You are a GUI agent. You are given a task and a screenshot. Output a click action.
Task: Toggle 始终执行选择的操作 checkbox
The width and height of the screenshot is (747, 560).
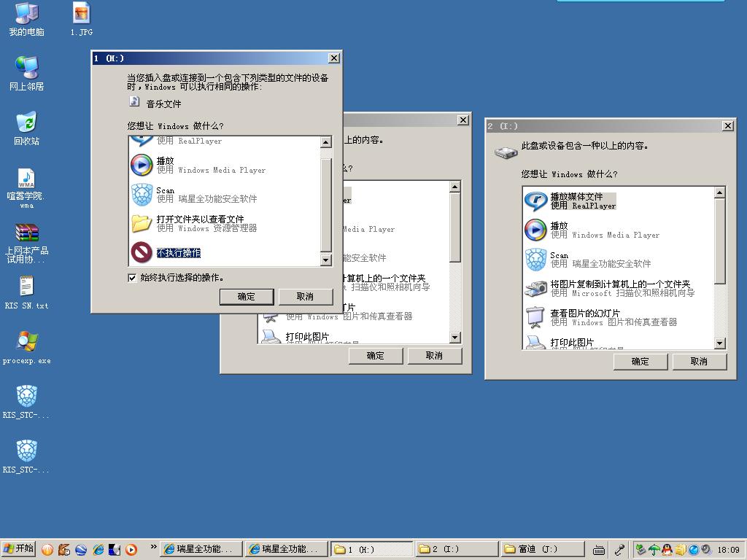(x=132, y=278)
